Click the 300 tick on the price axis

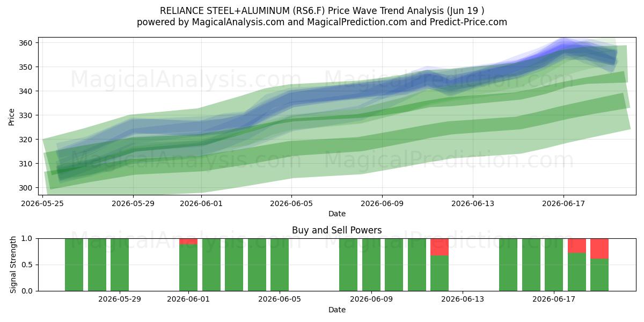27,188
